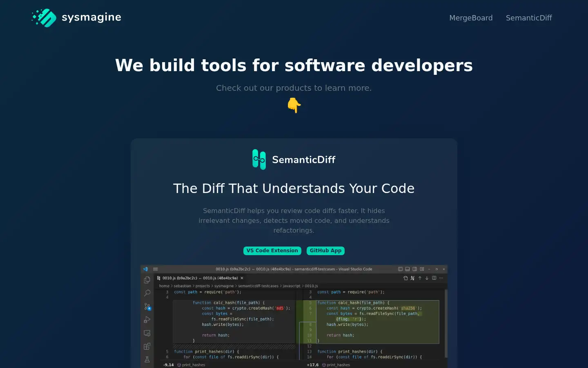588x368 pixels.
Task: Click the Open File icon in editor toolbar
Action: [405, 278]
